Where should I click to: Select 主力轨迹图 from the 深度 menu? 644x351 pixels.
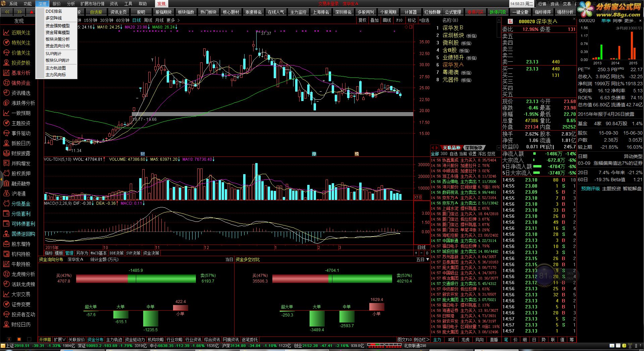pyautogui.click(x=56, y=68)
